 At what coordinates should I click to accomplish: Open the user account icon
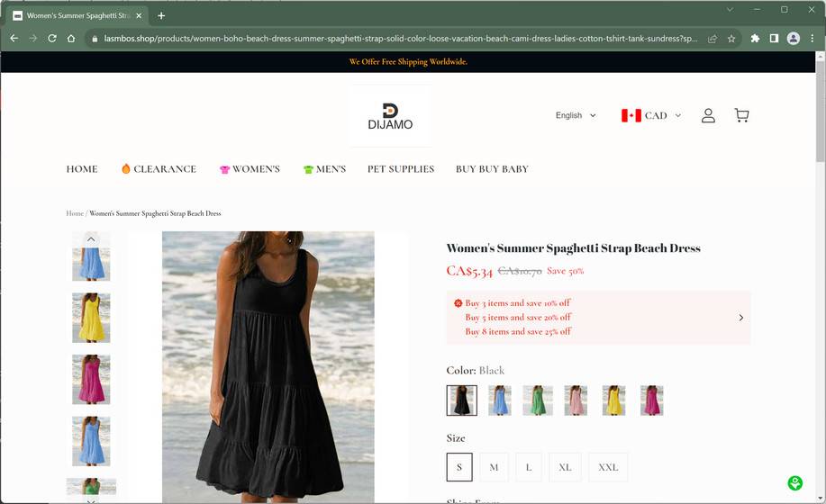pyautogui.click(x=708, y=115)
